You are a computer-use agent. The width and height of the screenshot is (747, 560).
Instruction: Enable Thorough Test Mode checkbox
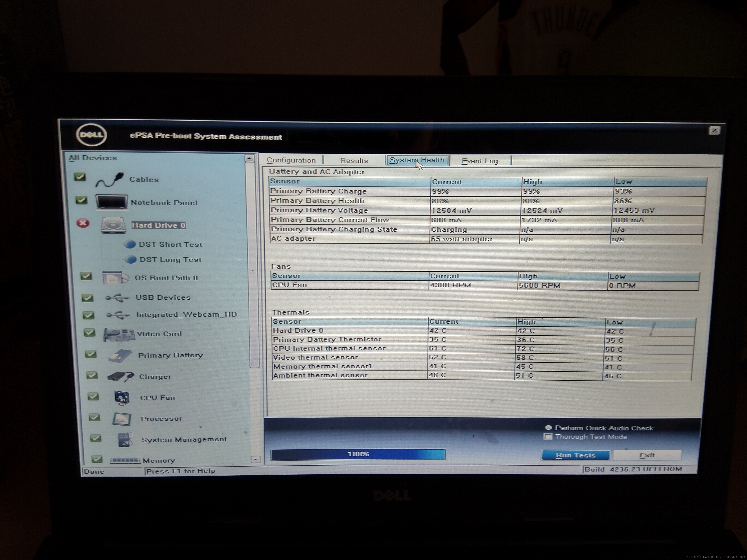pos(548,437)
